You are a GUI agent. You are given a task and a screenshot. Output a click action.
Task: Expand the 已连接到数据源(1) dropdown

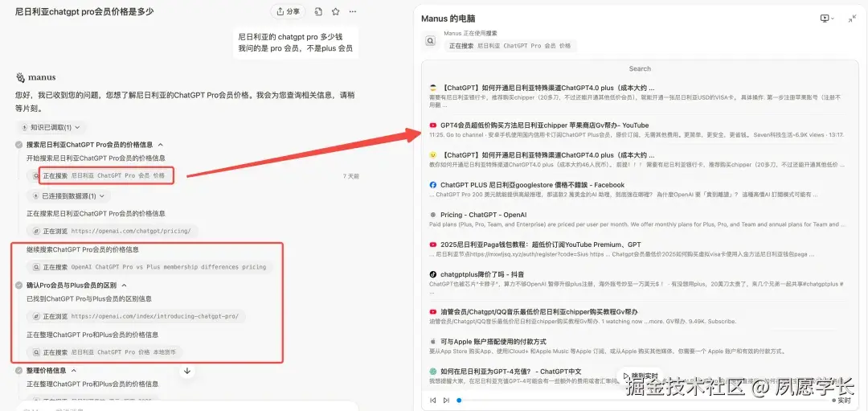click(69, 196)
